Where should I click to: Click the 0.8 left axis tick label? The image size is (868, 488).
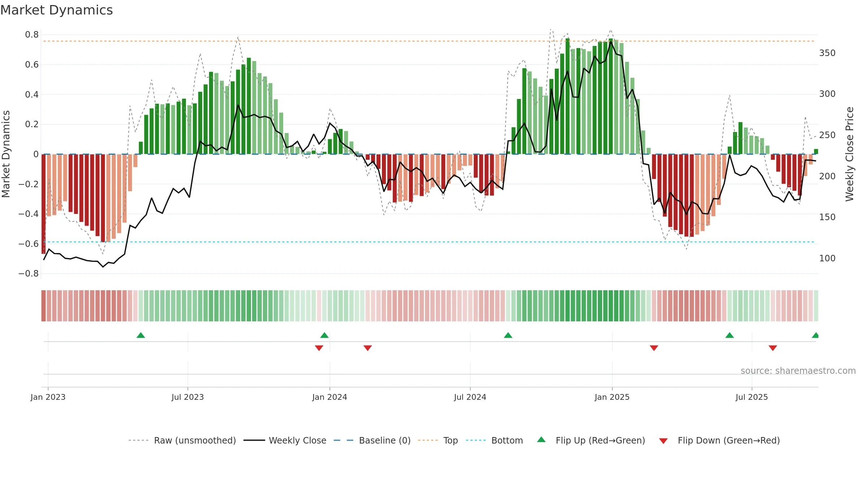click(x=32, y=35)
